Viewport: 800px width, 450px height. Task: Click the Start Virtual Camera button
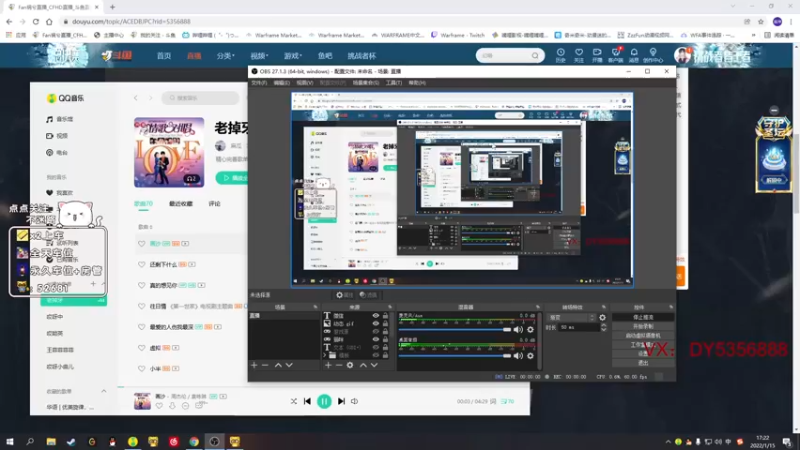pyautogui.click(x=643, y=336)
